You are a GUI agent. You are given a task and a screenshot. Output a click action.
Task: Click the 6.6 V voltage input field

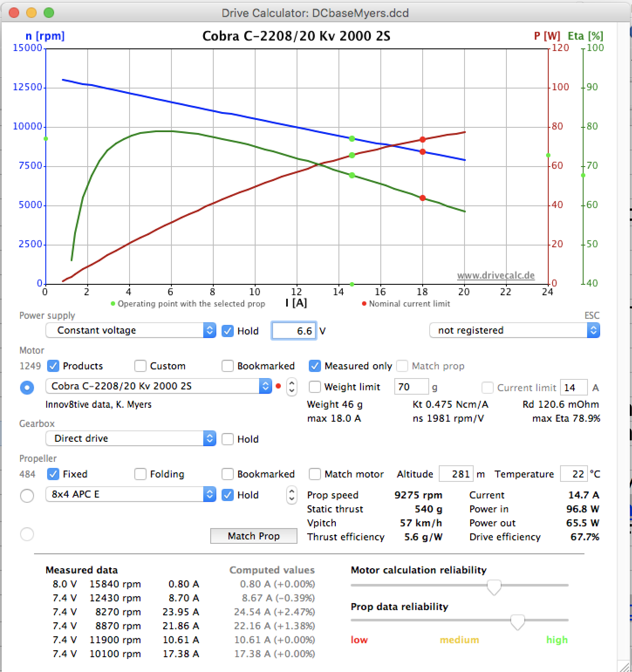pyautogui.click(x=294, y=331)
